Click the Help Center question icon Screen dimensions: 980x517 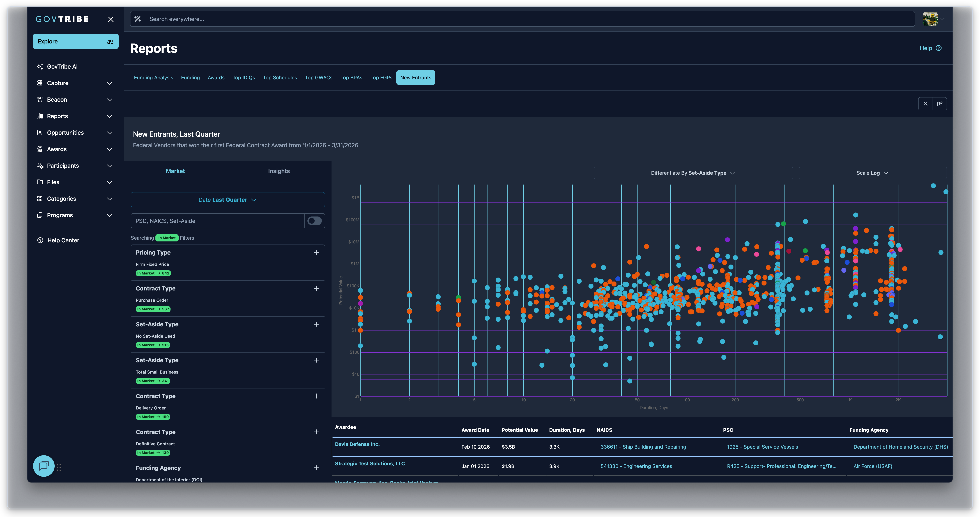[40, 240]
